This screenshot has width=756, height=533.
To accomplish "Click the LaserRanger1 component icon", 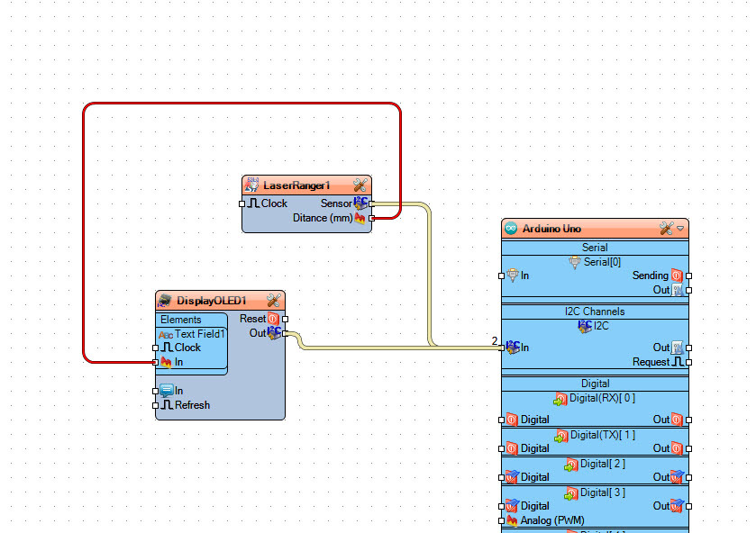I will (x=251, y=185).
